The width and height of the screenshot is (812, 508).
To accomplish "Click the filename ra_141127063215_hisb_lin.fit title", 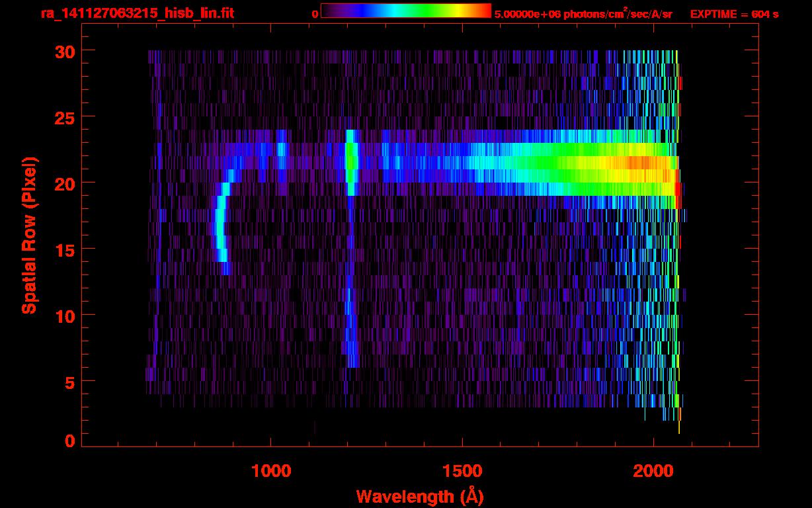I will (x=137, y=13).
